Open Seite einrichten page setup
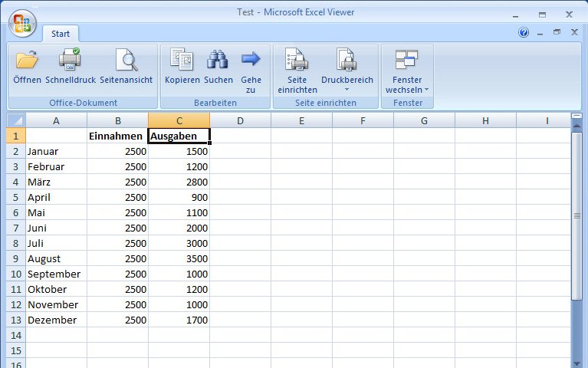The width and height of the screenshot is (588, 368). click(297, 60)
